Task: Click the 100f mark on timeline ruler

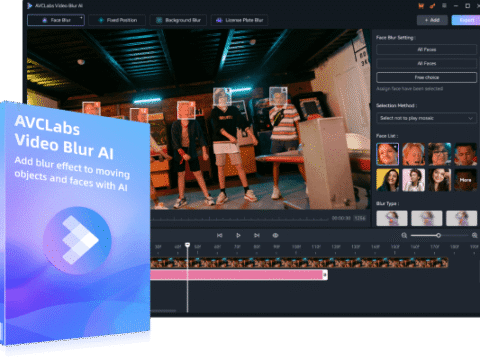Action: coord(296,247)
